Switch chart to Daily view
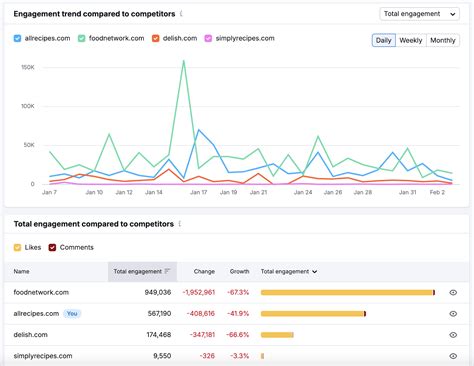The height and width of the screenshot is (366, 474). point(384,40)
